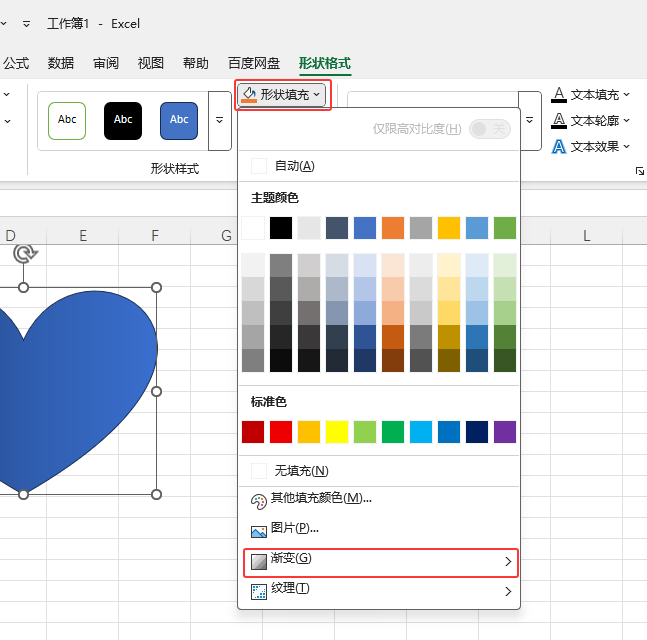Apply the white outlined Abc shape style
647x640 pixels.
coord(67,120)
